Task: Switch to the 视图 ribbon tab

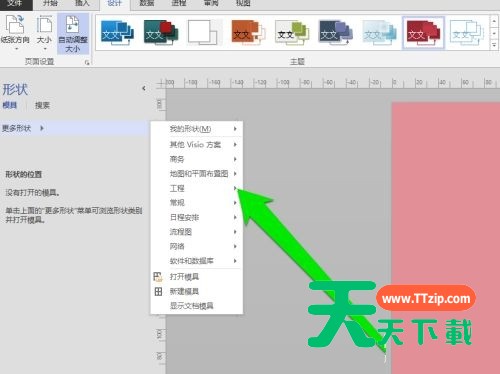Action: coord(243,3)
